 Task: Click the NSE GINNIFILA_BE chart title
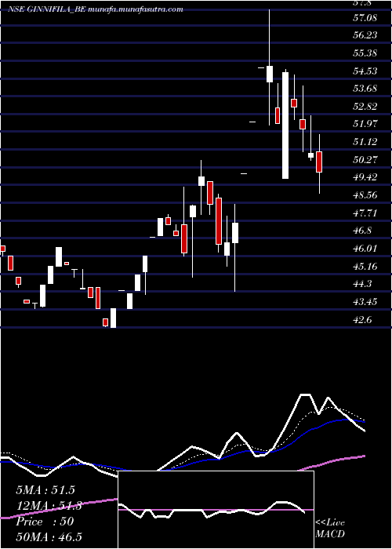coord(95,9)
